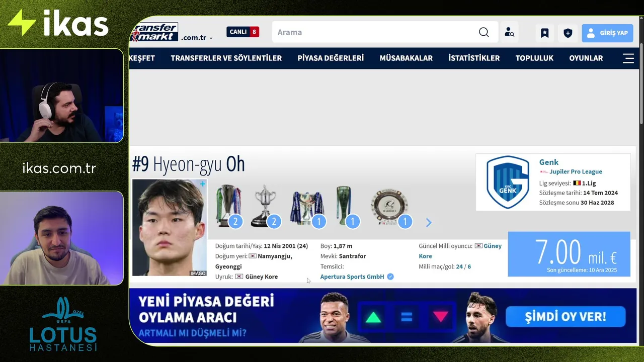This screenshot has width=644, height=362.
Task: Open the person search icon
Action: [509, 33]
